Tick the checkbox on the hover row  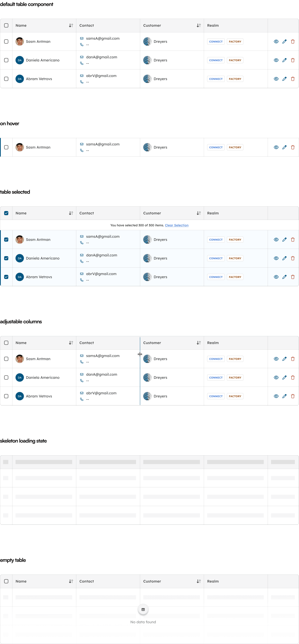click(6, 147)
